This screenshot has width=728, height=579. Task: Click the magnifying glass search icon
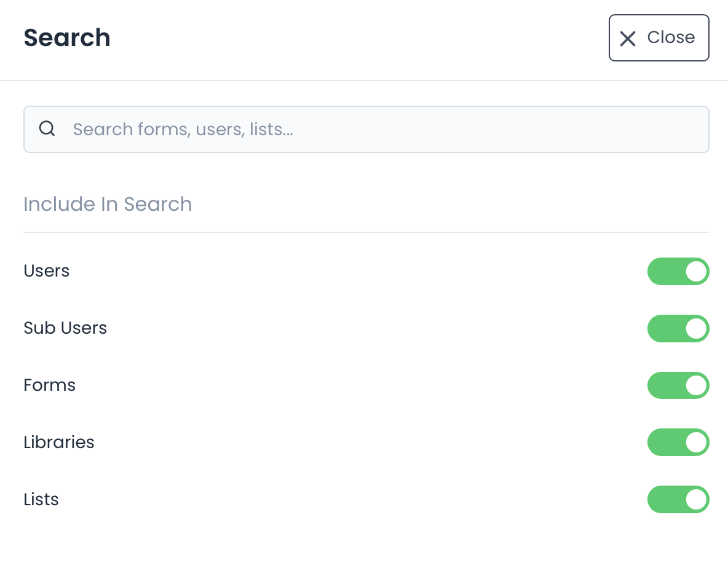47,129
